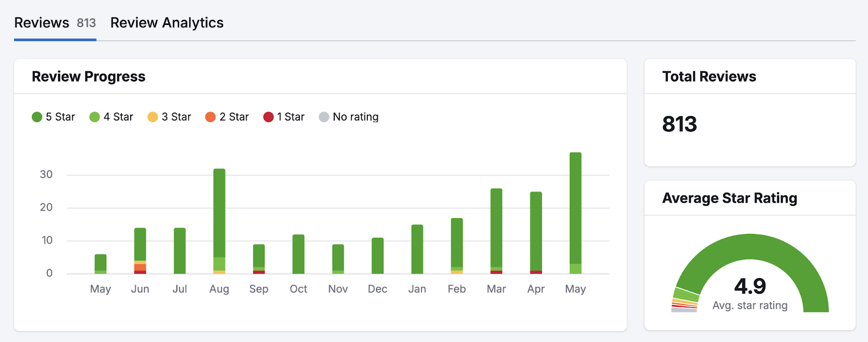The width and height of the screenshot is (868, 342).
Task: Click the 2 Star orange legend dot
Action: [x=210, y=117]
